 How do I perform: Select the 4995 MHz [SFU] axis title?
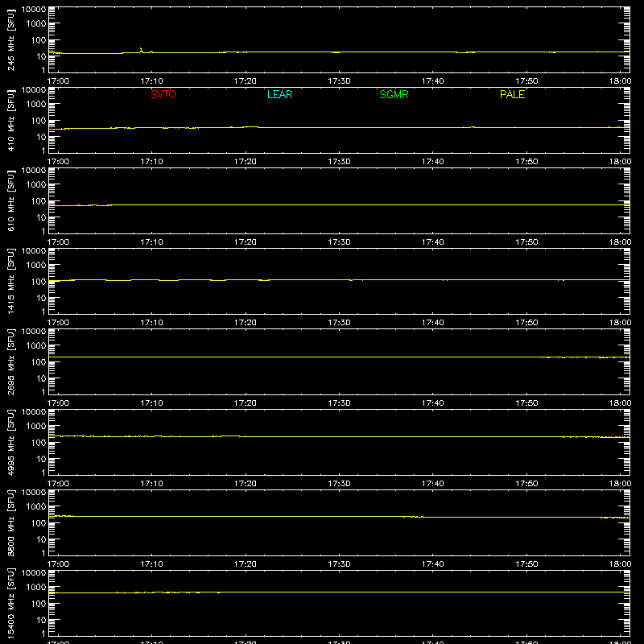pos(11,442)
